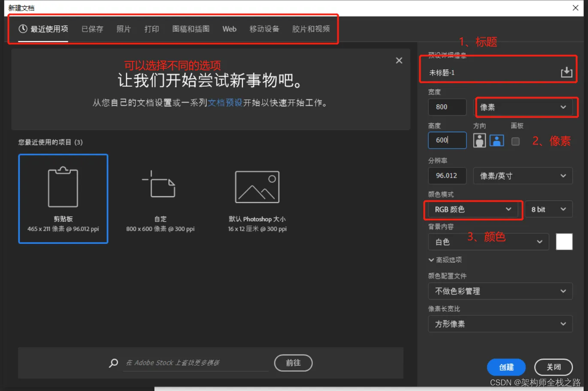This screenshot has width=588, height=391.
Task: Click the Adobe Stock template search field
Action: pyautogui.click(x=196, y=363)
